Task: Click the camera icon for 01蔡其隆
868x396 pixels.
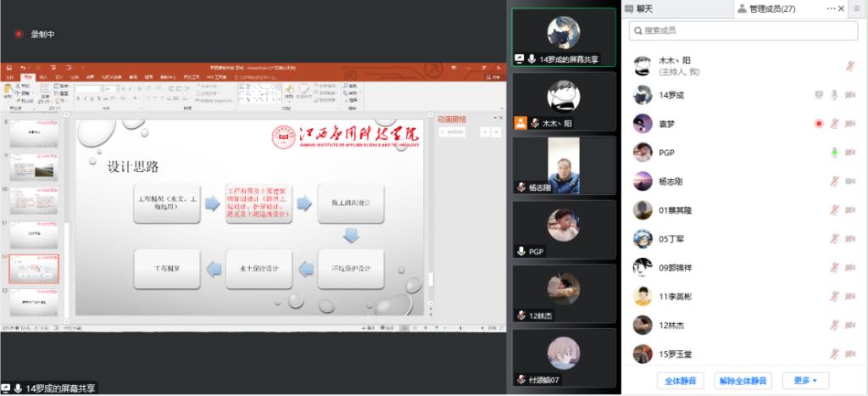Action: coord(850,210)
